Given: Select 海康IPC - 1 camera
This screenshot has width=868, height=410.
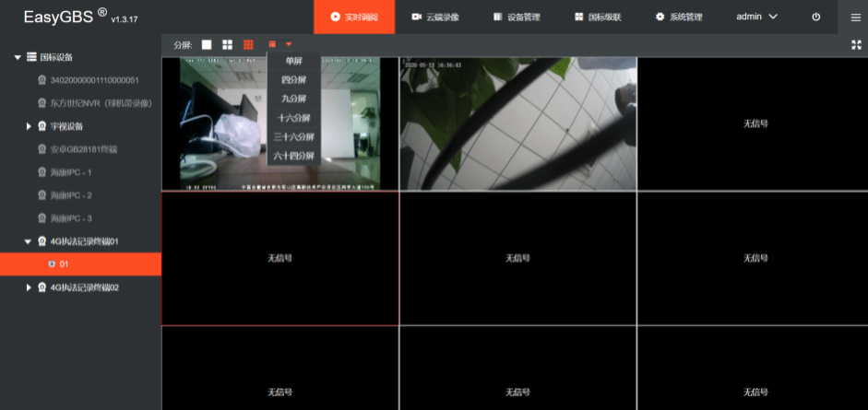Looking at the screenshot, I should tap(71, 172).
